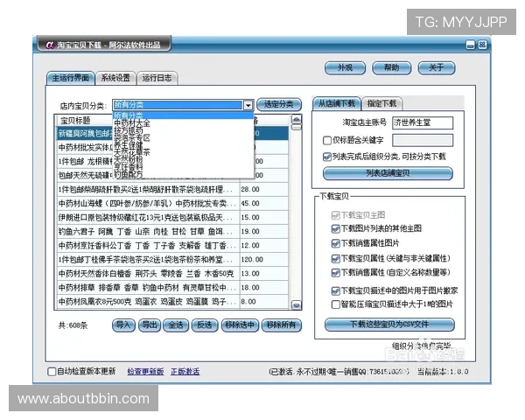Select the row starting 中药材天然香体白檀香
This screenshot has height=420, width=525.
[x=172, y=274]
